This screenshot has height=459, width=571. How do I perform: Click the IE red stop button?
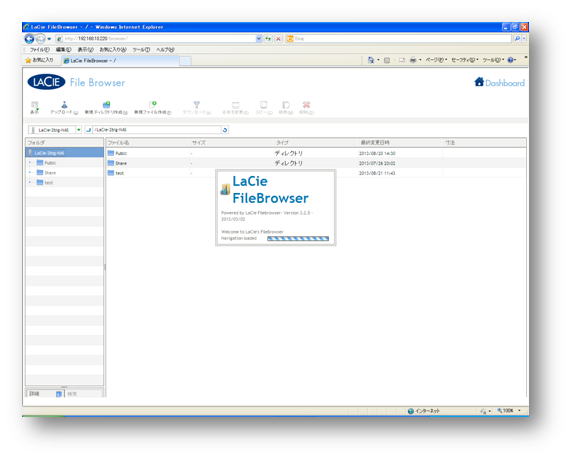click(x=278, y=38)
